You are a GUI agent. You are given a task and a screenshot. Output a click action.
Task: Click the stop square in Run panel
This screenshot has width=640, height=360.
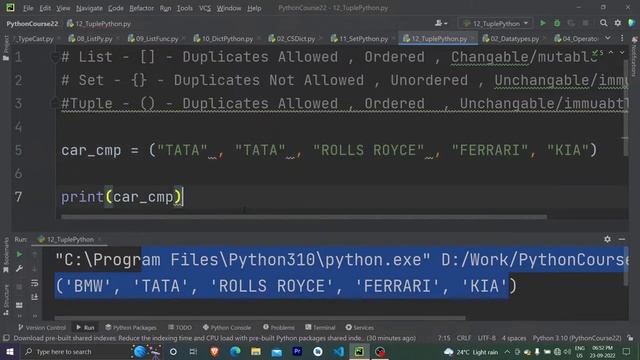[19, 287]
